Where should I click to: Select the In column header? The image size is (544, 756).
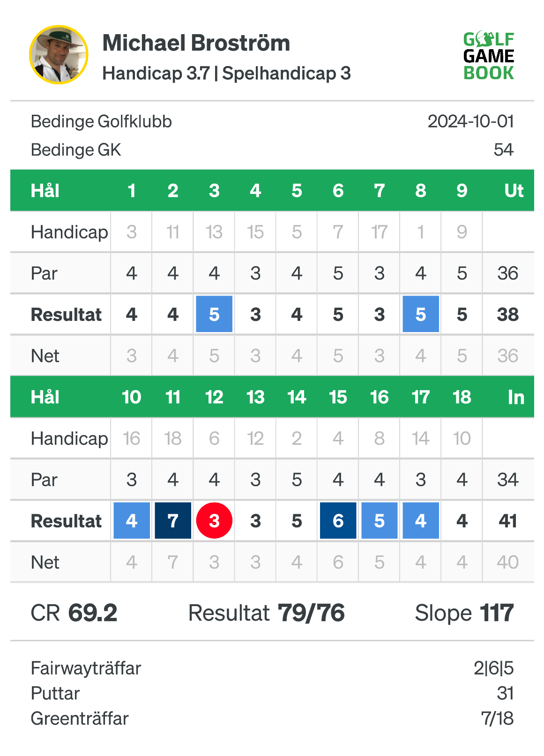[516, 397]
